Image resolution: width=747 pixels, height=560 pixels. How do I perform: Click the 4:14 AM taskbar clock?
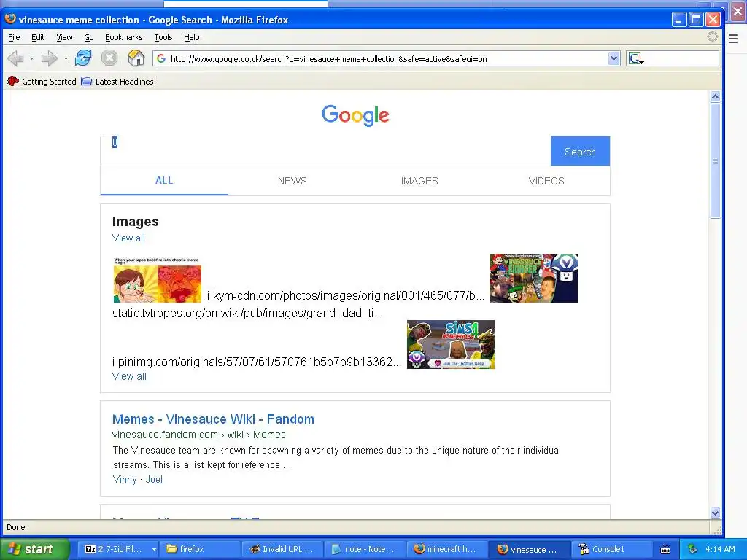coord(720,549)
